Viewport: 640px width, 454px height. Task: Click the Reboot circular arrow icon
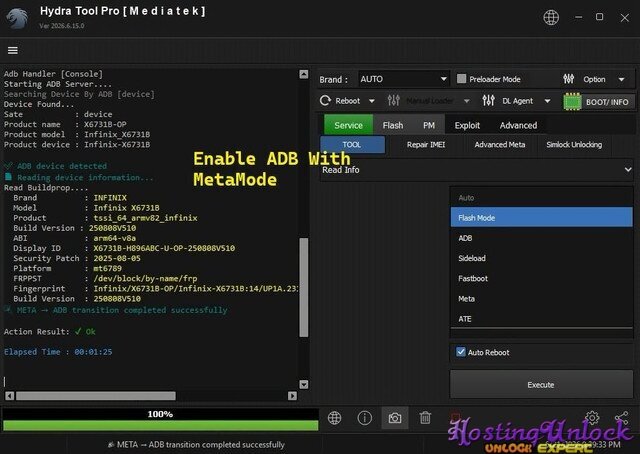[x=325, y=100]
